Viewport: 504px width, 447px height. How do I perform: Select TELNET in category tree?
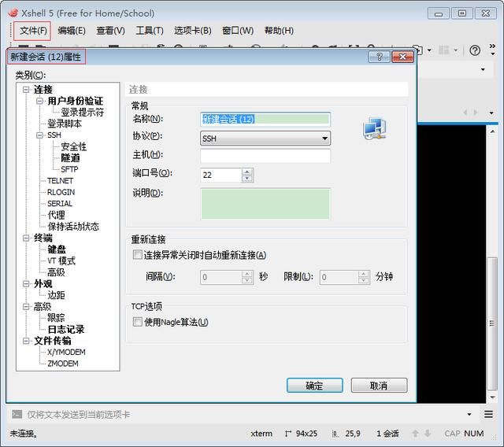click(60, 181)
